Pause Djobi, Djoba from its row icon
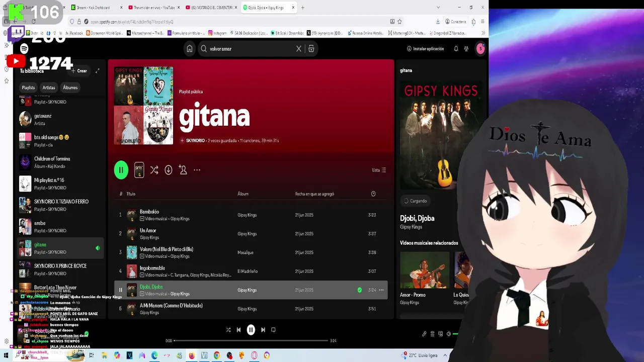Screen dimensions: 644x362 [x=120, y=290]
